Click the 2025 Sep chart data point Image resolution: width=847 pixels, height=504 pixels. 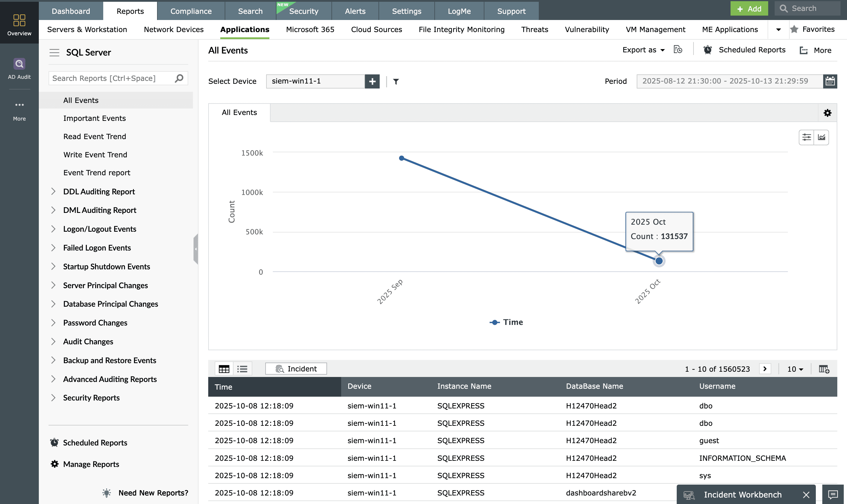coord(401,158)
